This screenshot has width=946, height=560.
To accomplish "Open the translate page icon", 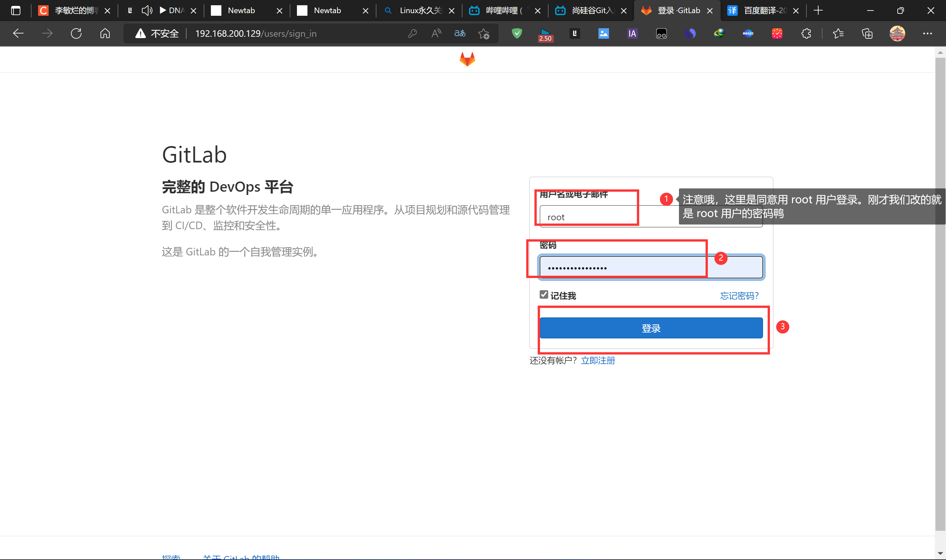I will pos(460,33).
